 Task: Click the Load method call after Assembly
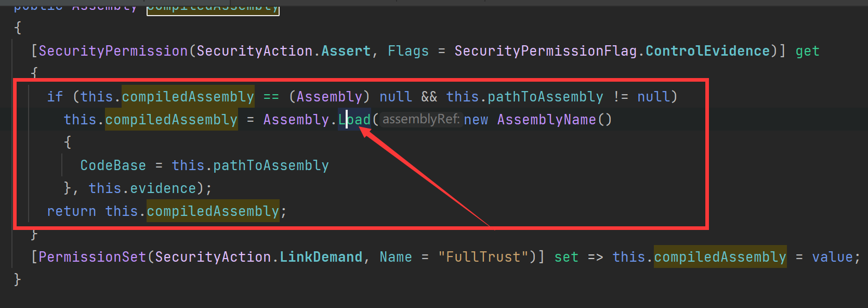coord(354,120)
